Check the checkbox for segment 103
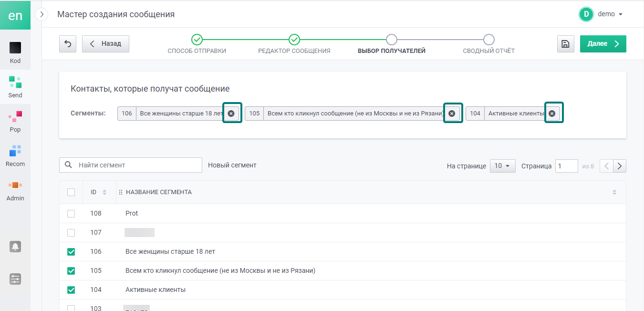 pos(71,308)
